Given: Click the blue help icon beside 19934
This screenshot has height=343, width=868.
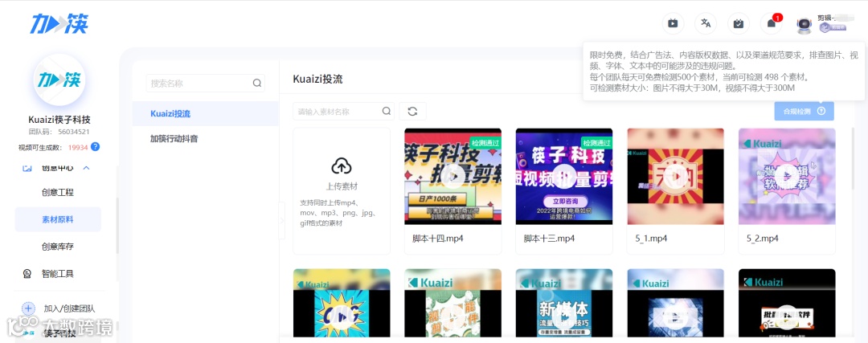Looking at the screenshot, I should click(x=95, y=147).
